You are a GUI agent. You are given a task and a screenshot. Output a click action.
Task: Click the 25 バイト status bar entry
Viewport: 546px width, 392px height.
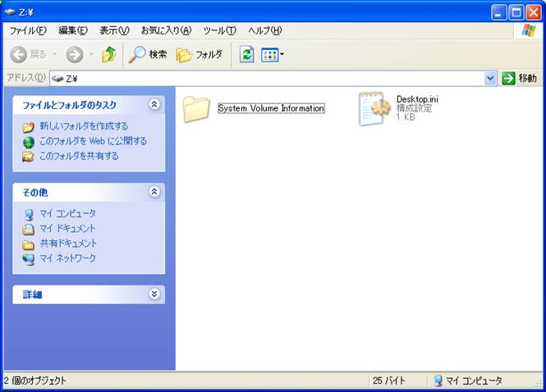coord(389,381)
